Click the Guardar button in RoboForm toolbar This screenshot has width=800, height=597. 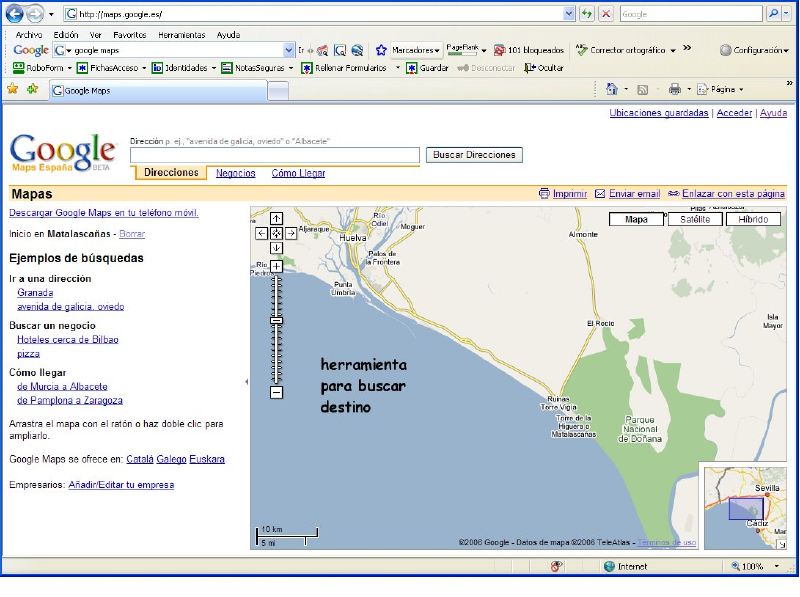(x=427, y=67)
